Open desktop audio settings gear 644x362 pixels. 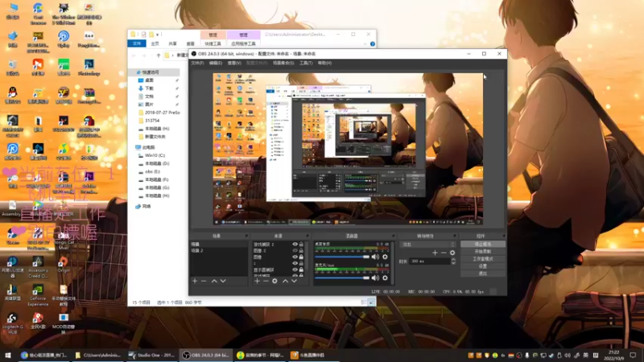385,257
